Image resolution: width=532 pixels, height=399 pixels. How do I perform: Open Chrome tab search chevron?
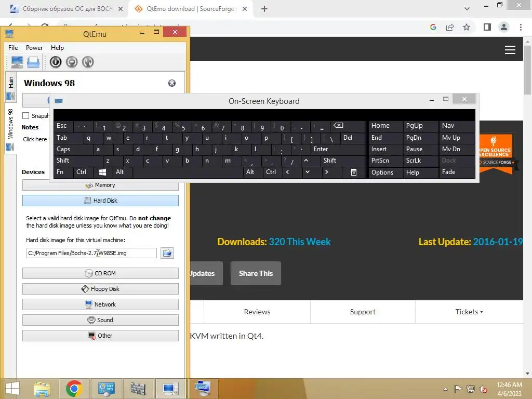coord(467,9)
